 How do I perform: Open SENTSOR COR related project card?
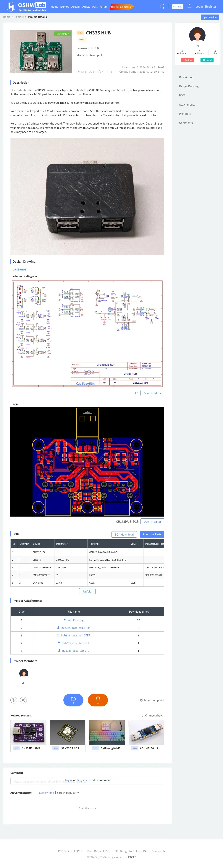(x=68, y=736)
